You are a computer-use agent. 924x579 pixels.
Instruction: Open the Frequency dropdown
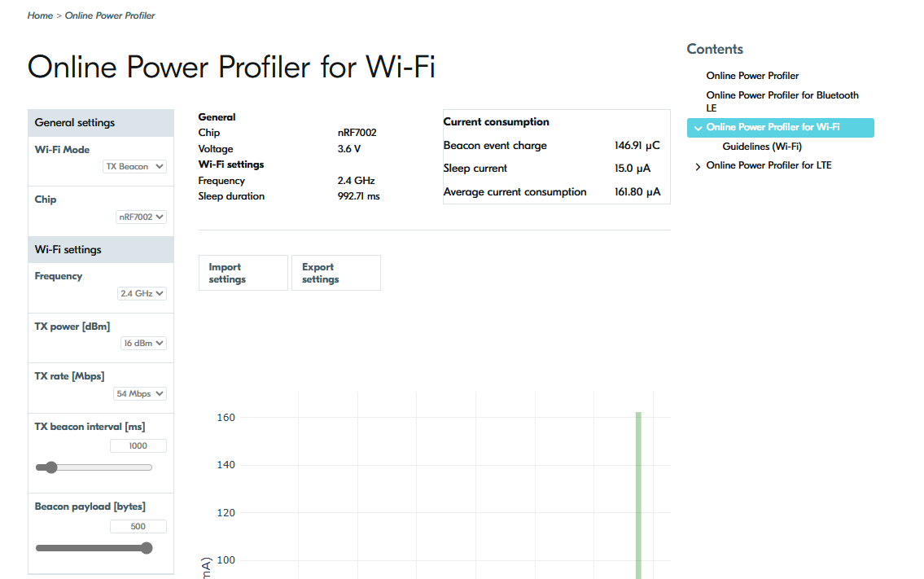tap(142, 293)
